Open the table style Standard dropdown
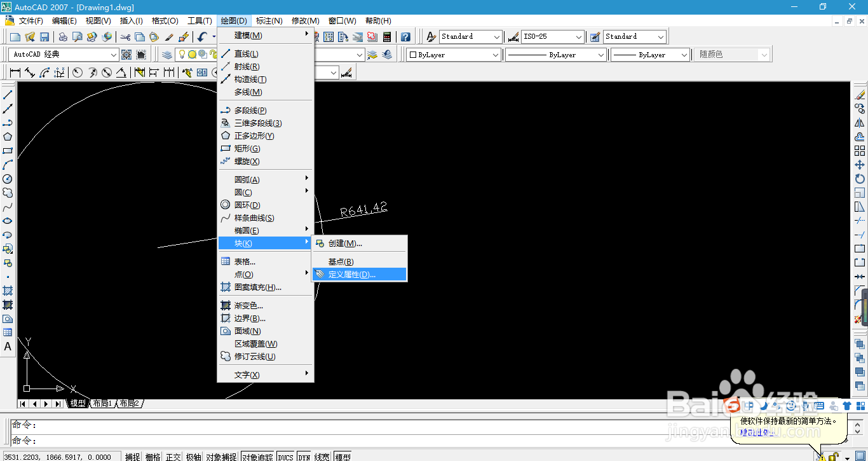868x461 pixels. (x=634, y=37)
